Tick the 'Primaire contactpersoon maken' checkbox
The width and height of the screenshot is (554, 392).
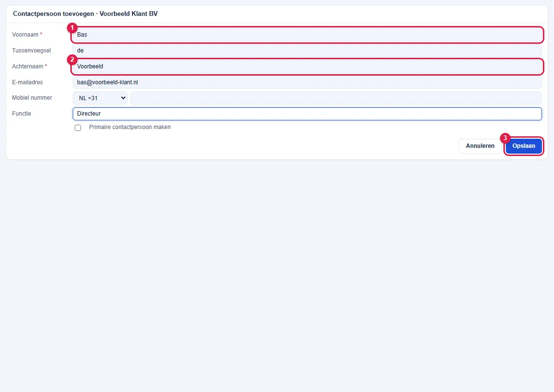[x=78, y=128]
